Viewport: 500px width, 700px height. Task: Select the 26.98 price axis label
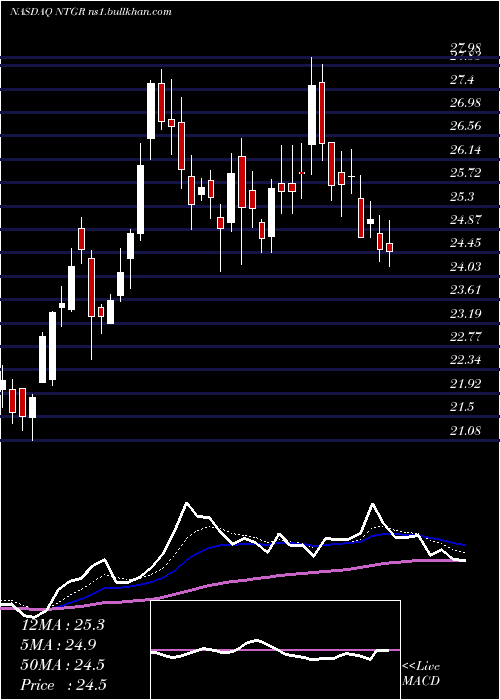point(466,103)
